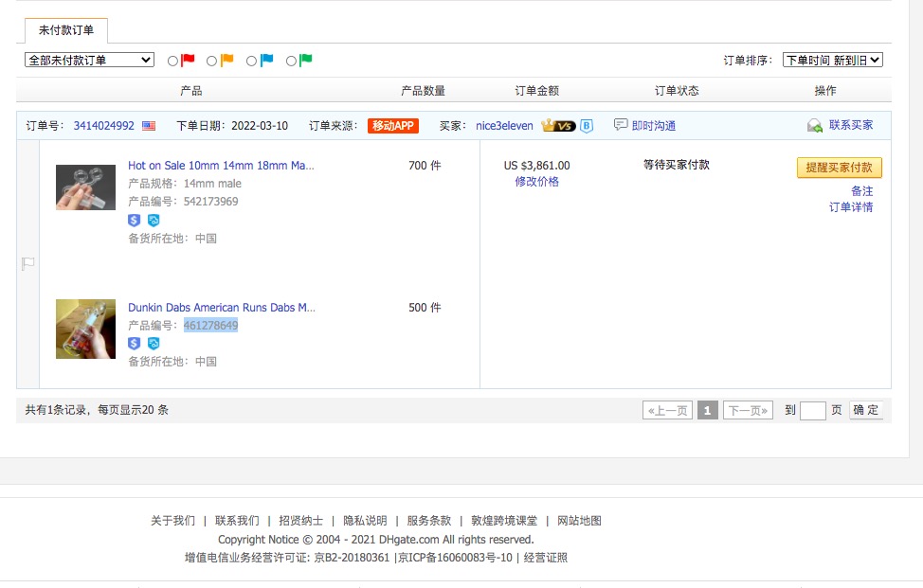The image size is (923, 588).
Task: Open instant chat via speech bubble icon
Action: [621, 125]
